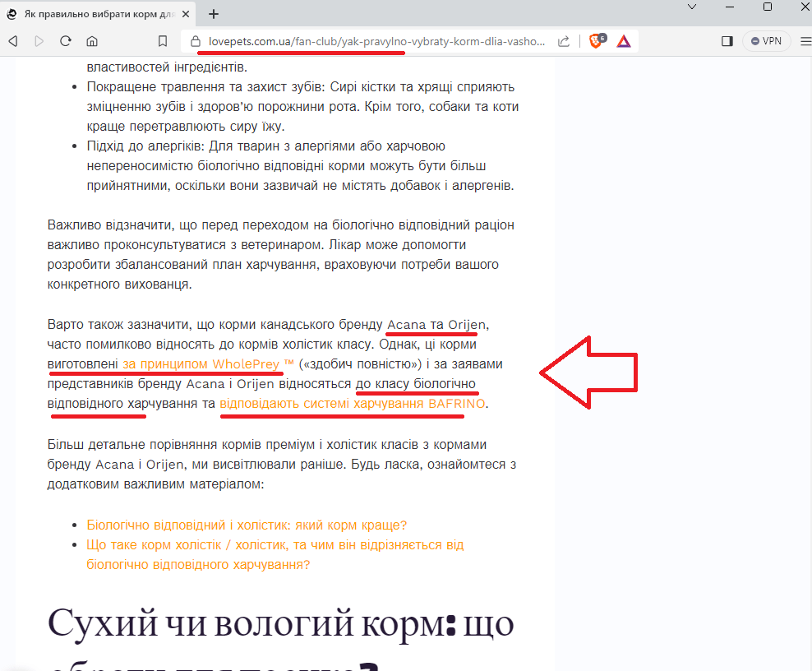Click the share page icon
The width and height of the screenshot is (812, 671).
[x=564, y=41]
